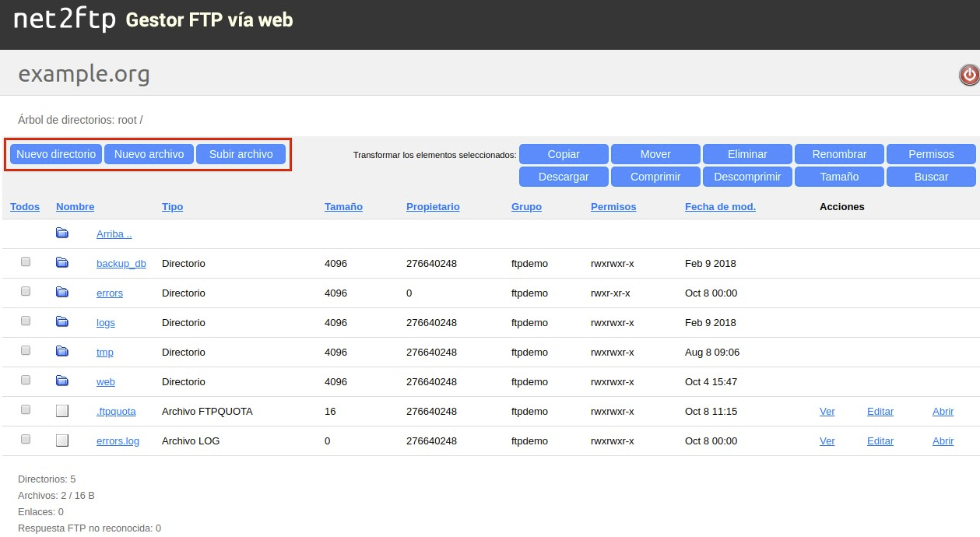Viewport: 980px width, 537px height.
Task: Click the Archivos: 2 / 16 B text
Action: tap(56, 495)
